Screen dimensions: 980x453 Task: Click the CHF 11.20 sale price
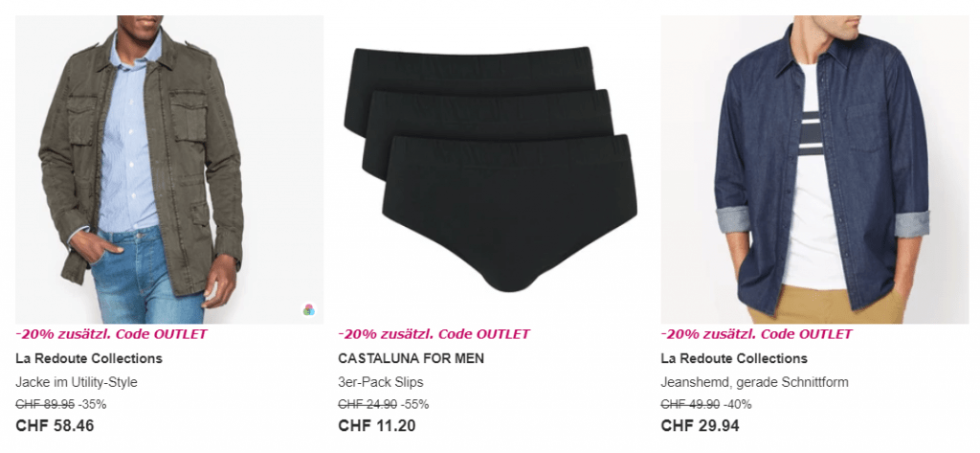coord(377,426)
